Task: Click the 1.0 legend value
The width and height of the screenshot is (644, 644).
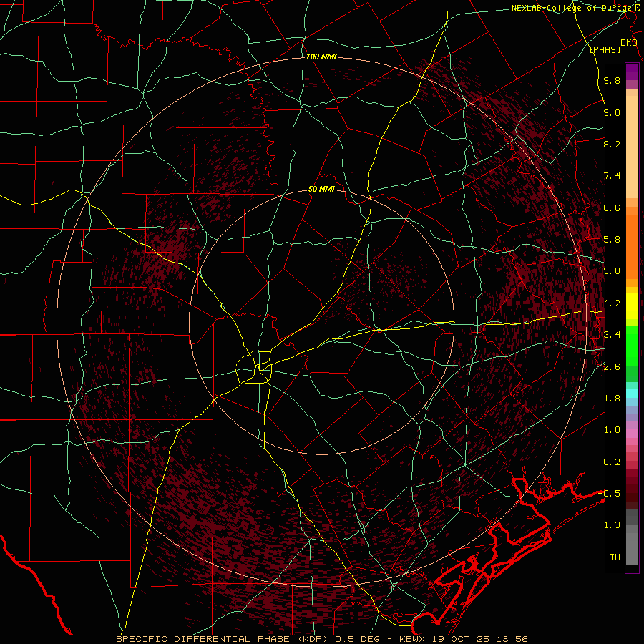Action: [612, 430]
